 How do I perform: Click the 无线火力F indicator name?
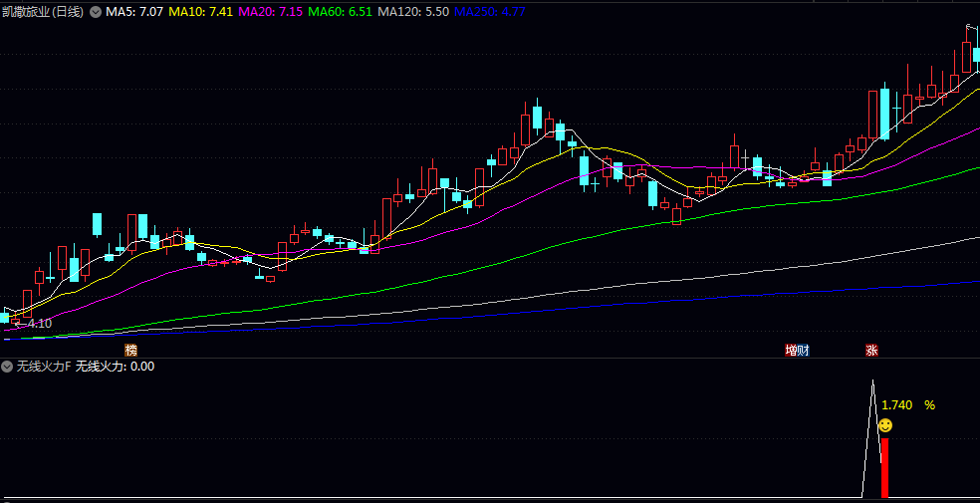pos(44,367)
